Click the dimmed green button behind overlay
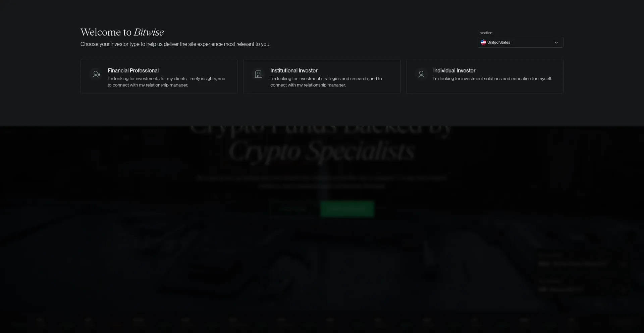 347,209
